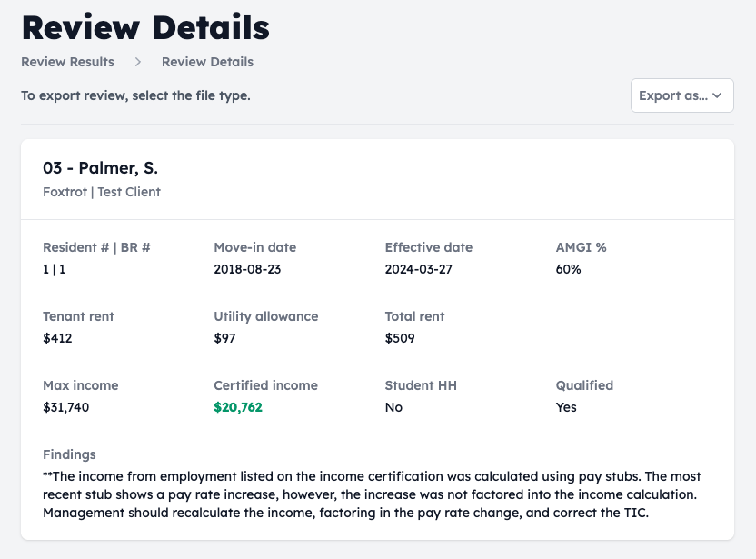The height and width of the screenshot is (559, 756).
Task: Open the Export as... dropdown
Action: [x=681, y=95]
